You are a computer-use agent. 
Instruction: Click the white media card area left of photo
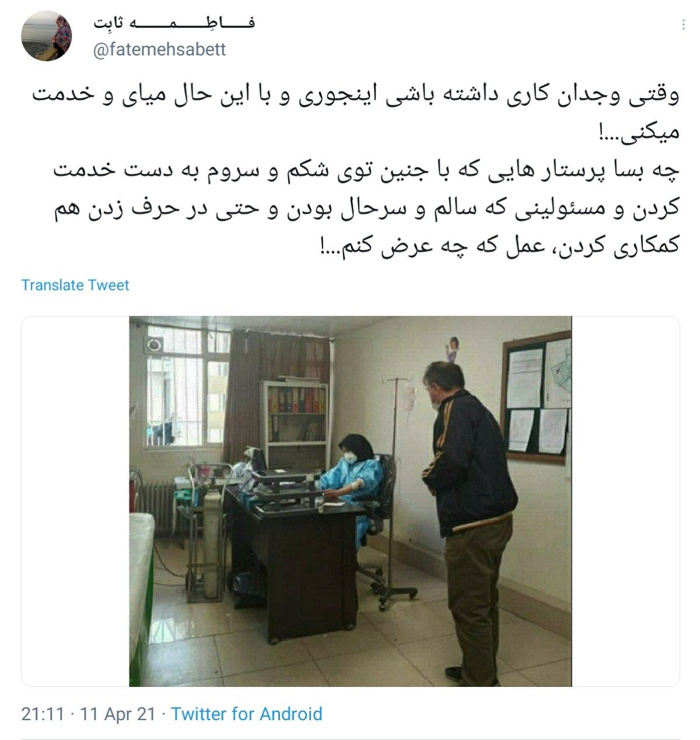tap(76, 501)
